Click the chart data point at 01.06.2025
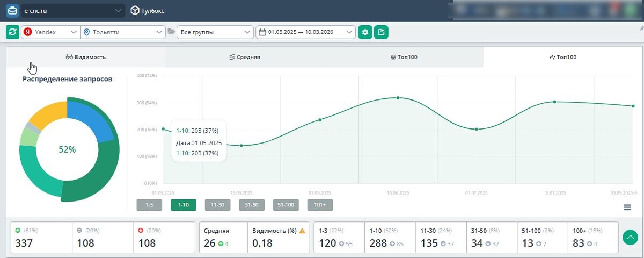 (x=320, y=119)
